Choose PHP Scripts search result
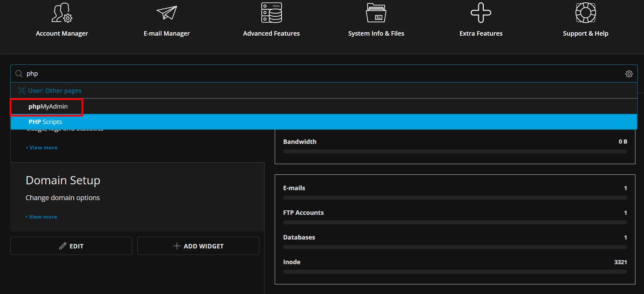 click(45, 122)
